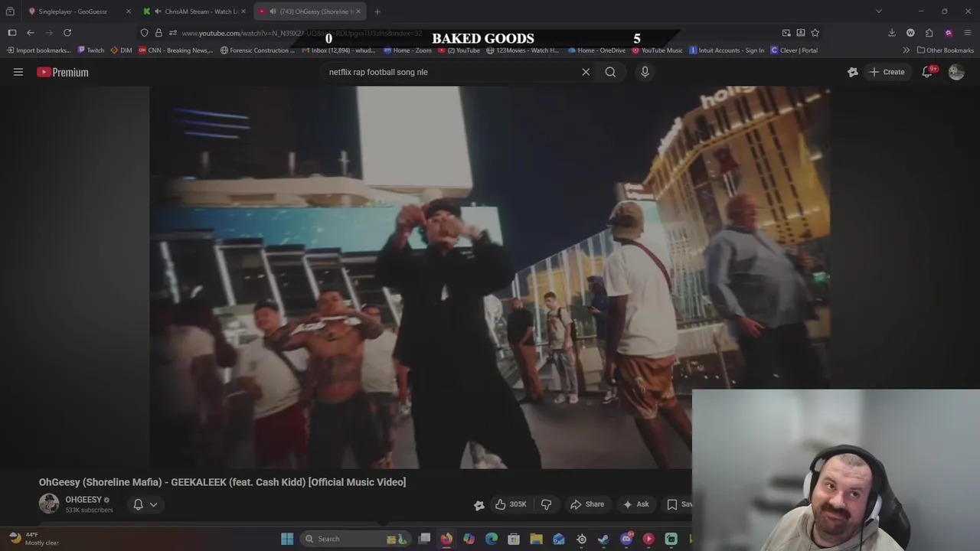Open Discord from the taskbar
This screenshot has height=551, width=980.
(x=626, y=539)
